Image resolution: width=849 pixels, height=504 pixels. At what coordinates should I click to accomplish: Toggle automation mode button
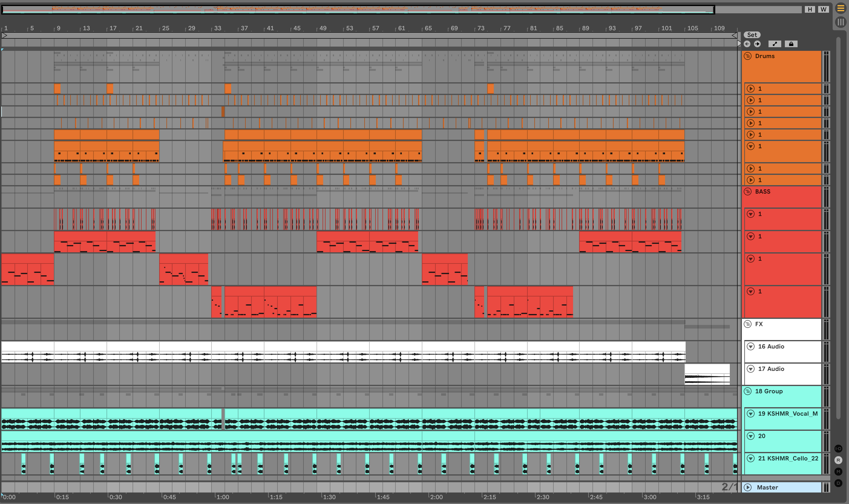tap(775, 44)
